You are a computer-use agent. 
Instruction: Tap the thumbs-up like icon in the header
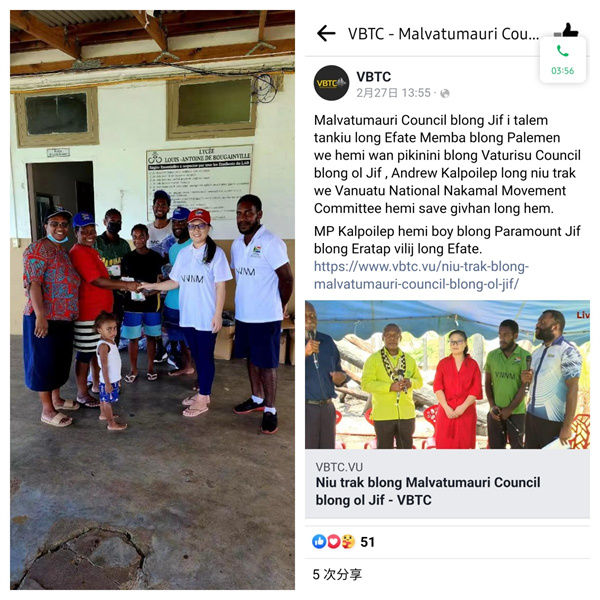tap(566, 30)
